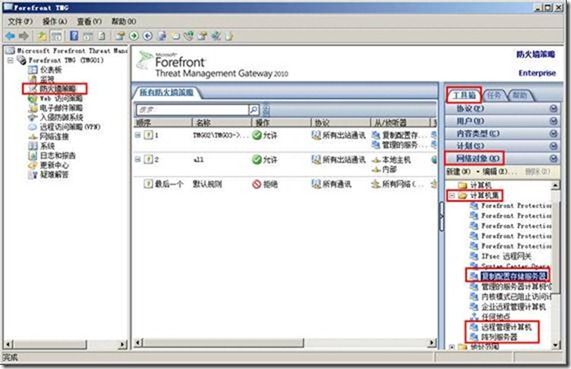Open the 操作 menu
The width and height of the screenshot is (571, 369).
[55, 21]
